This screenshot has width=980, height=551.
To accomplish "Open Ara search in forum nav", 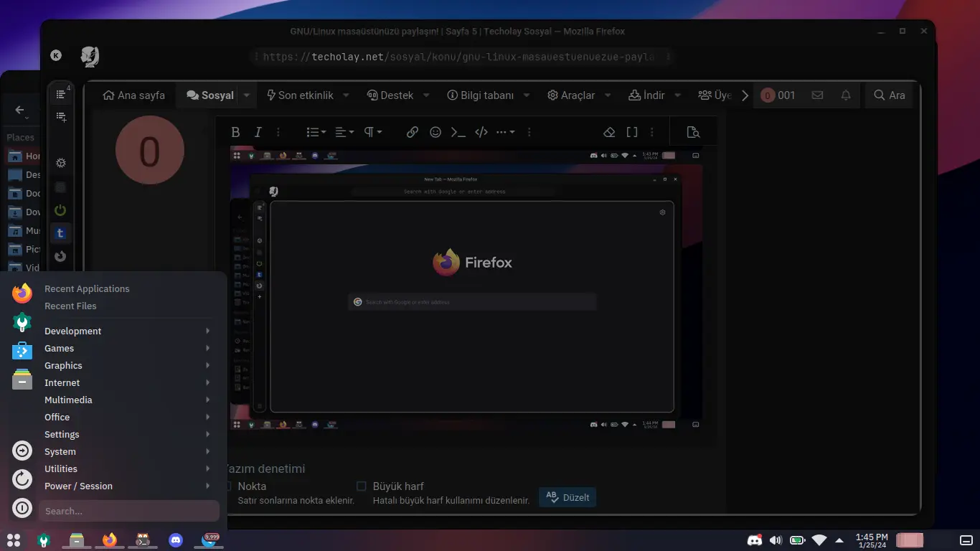I will click(889, 95).
